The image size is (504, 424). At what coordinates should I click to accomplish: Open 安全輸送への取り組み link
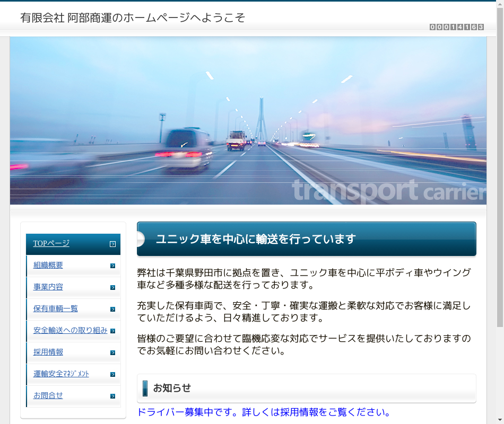click(70, 330)
